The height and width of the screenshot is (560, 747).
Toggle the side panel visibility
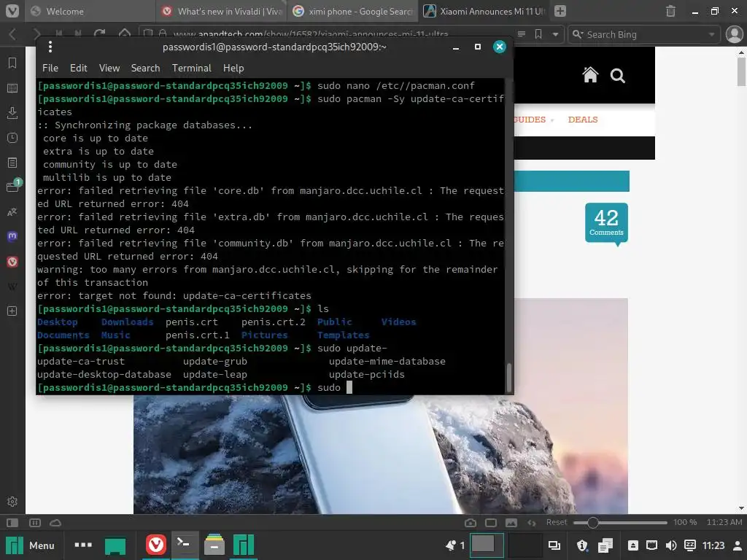coord(13,523)
